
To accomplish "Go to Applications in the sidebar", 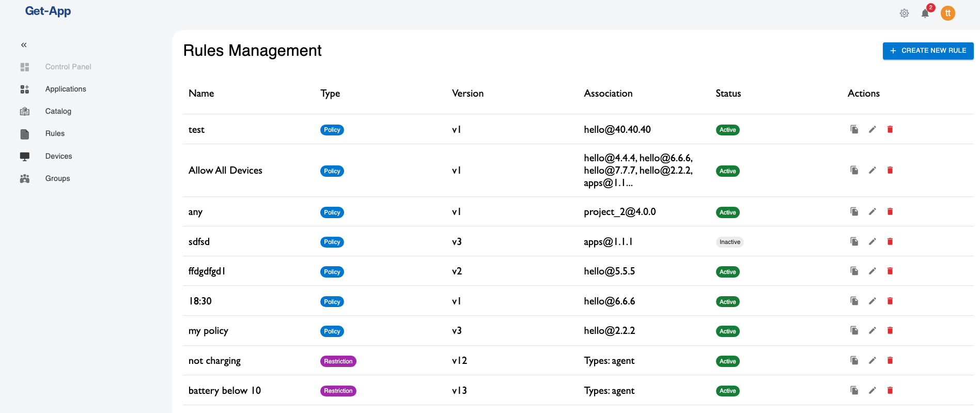I will pyautogui.click(x=66, y=89).
